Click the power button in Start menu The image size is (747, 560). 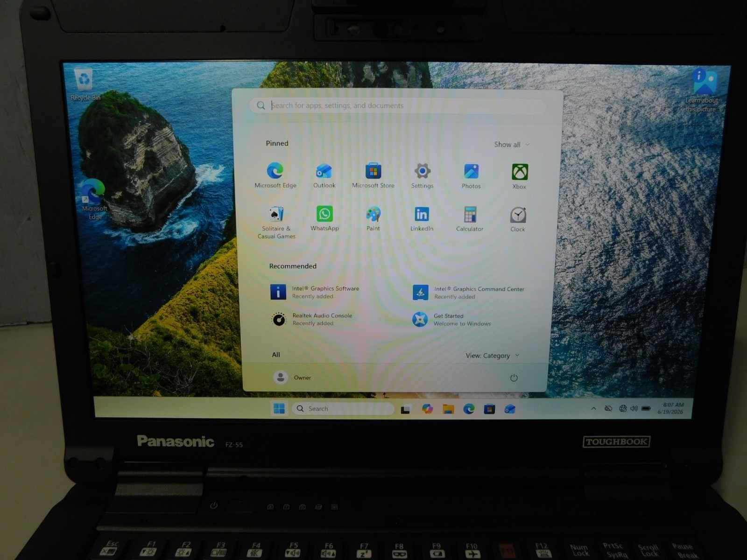point(514,378)
